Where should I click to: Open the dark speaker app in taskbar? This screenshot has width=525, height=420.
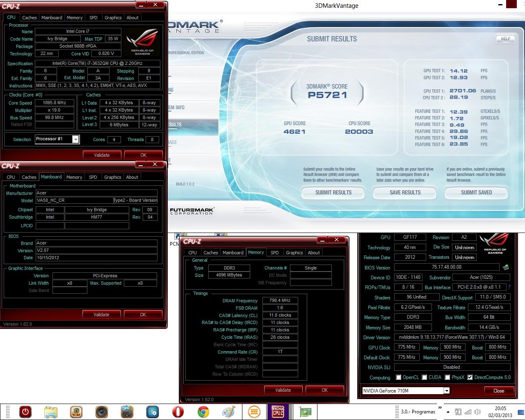click(102, 411)
